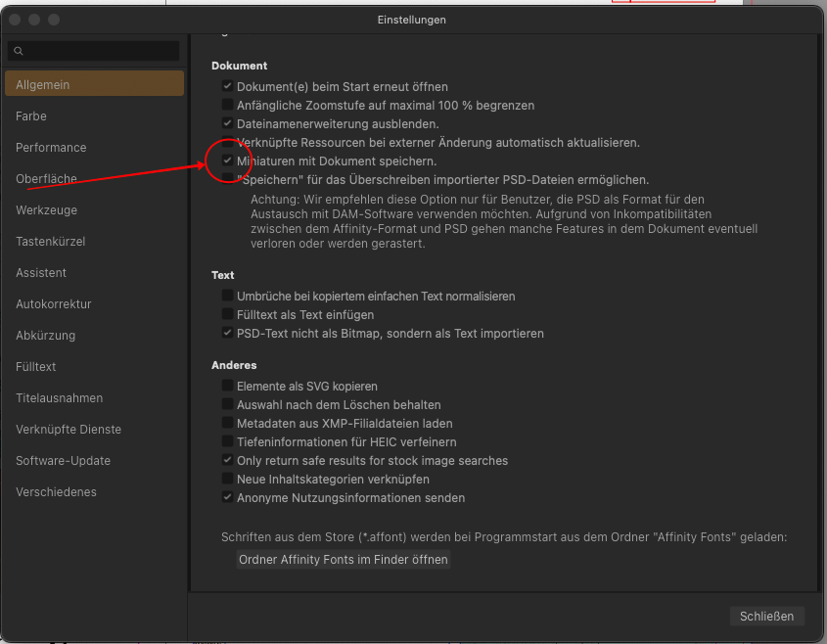Go to Tastenkürzel settings

click(x=51, y=242)
